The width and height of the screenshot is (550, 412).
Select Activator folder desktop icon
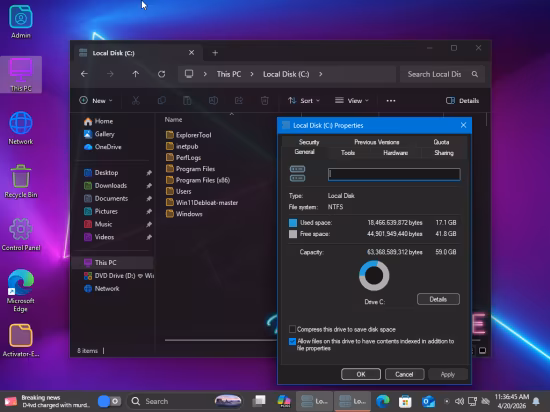(21, 340)
